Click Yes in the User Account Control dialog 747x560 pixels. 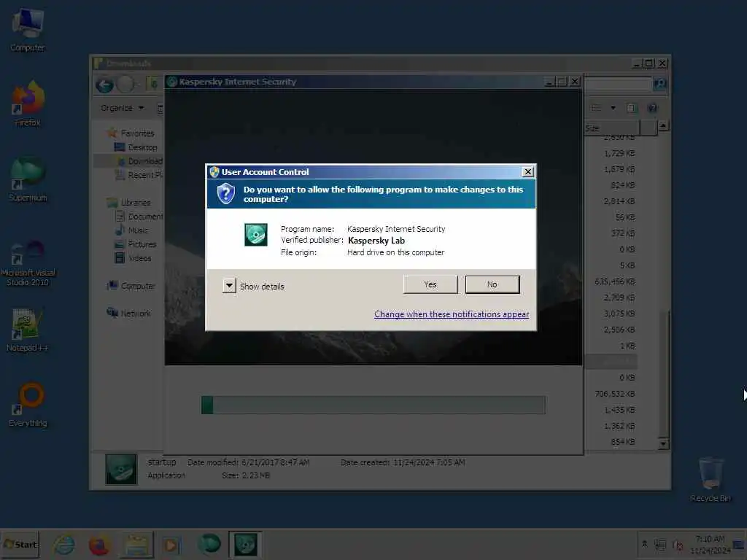(430, 284)
